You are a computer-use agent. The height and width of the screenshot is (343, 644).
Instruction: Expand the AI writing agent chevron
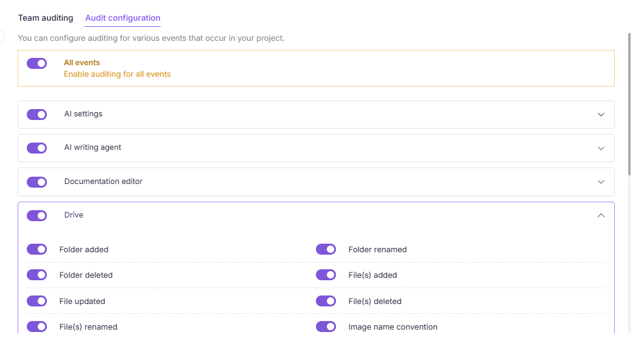point(601,148)
